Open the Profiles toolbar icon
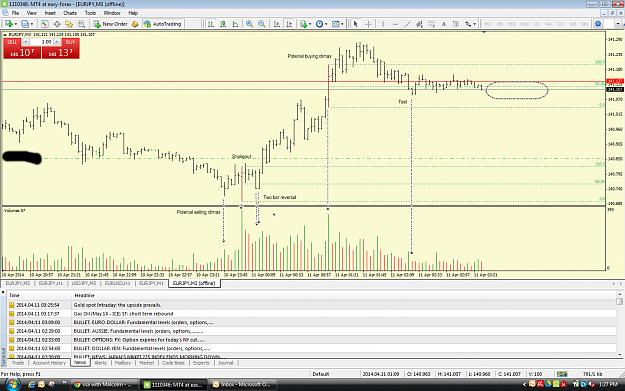Screen dimensions: 625x391 (25, 24)
